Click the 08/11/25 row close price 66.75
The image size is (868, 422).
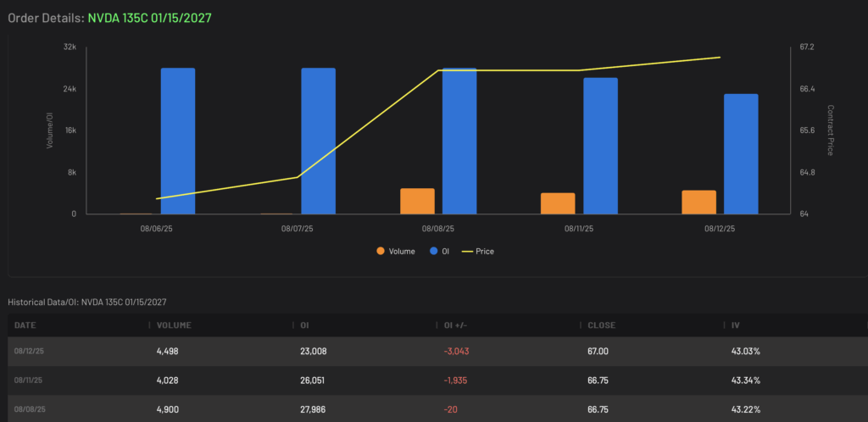click(x=598, y=380)
